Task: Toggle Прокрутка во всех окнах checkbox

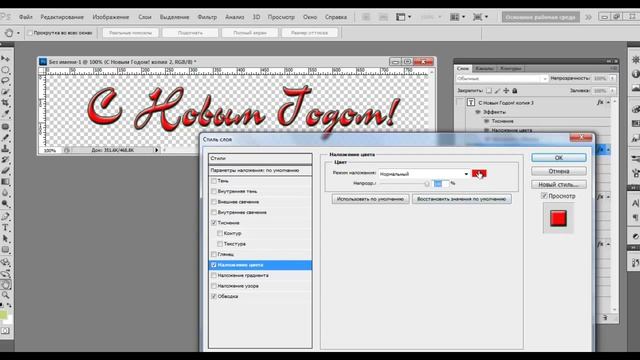Action: coord(30,33)
